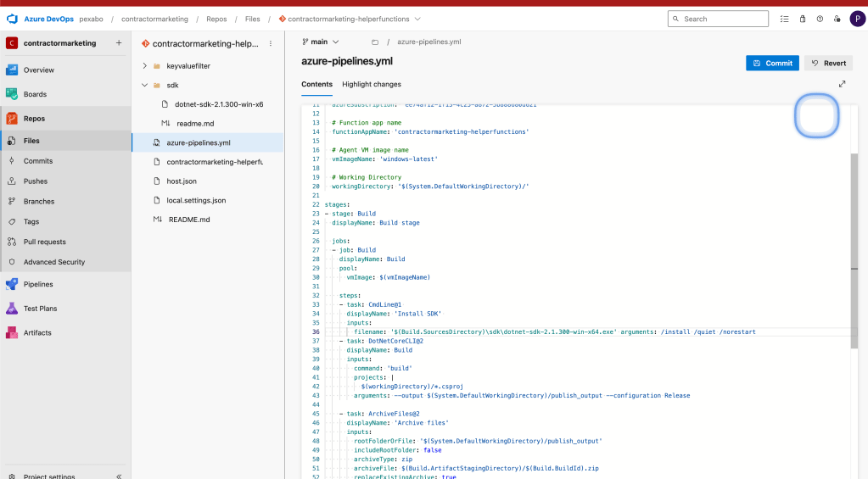Click the Search input field
The height and width of the screenshot is (479, 868).
point(718,19)
